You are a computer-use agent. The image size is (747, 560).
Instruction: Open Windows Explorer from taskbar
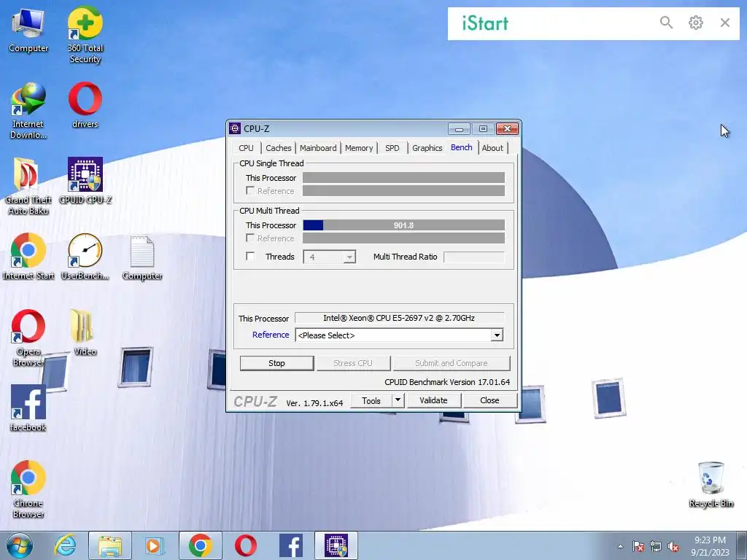click(x=109, y=545)
